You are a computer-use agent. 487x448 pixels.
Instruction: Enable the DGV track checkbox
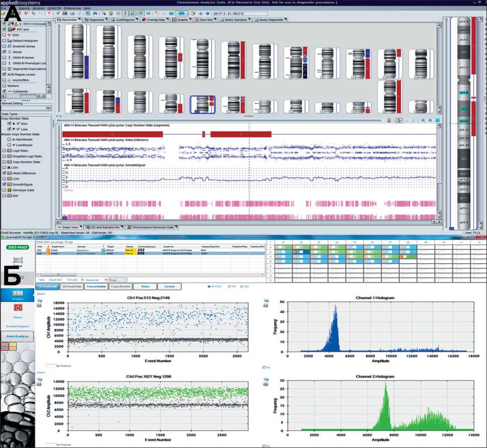tap(4, 35)
